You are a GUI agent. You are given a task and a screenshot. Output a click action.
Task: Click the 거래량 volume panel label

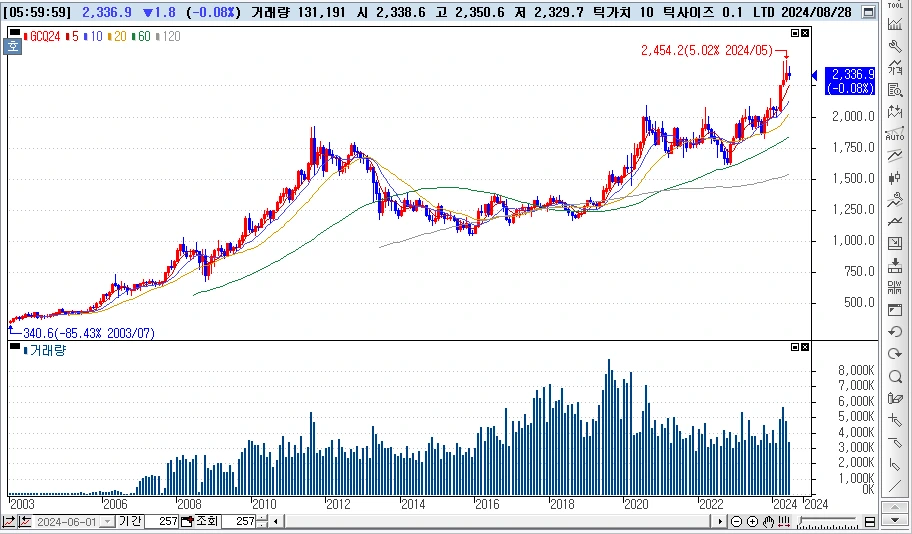coord(48,350)
